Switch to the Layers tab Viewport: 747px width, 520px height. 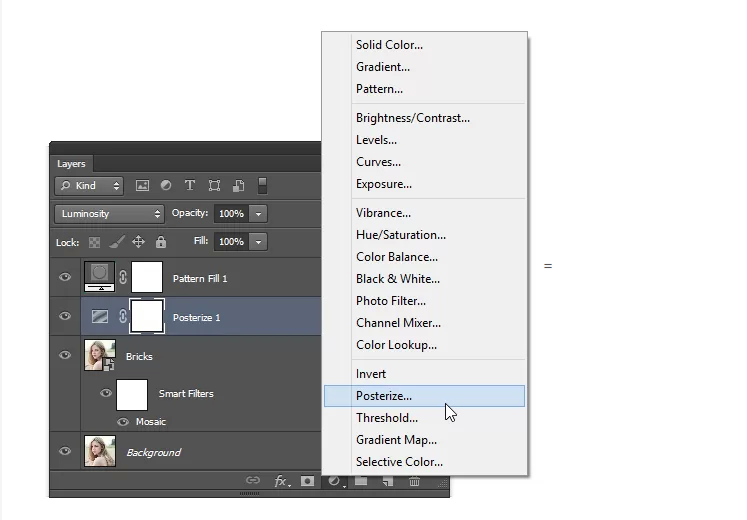(71, 164)
